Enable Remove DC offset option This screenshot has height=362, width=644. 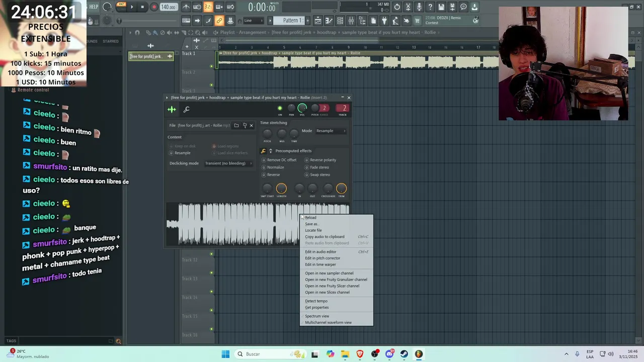[x=279, y=160]
